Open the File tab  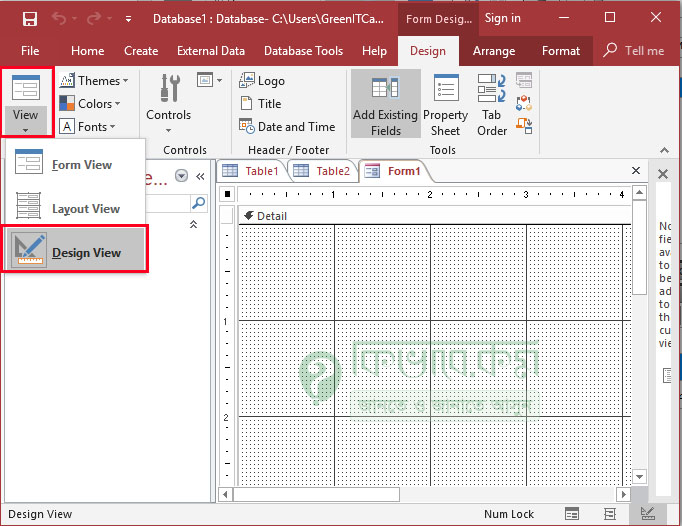coord(30,51)
